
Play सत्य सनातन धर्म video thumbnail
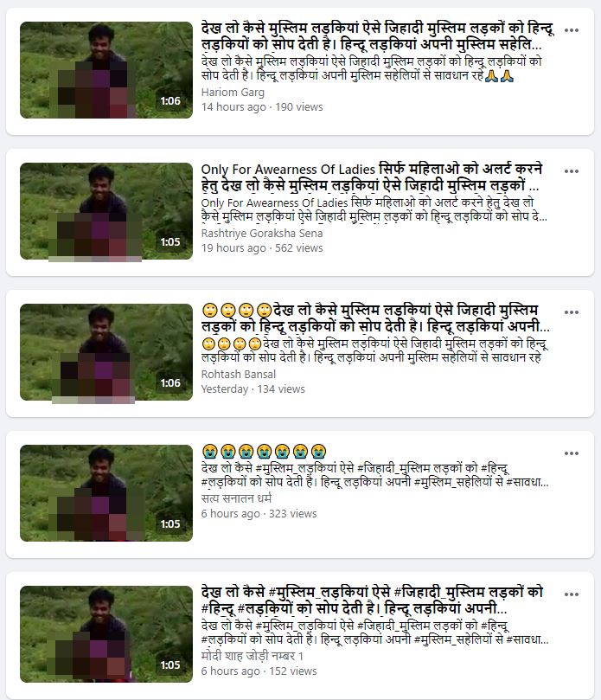[106, 493]
